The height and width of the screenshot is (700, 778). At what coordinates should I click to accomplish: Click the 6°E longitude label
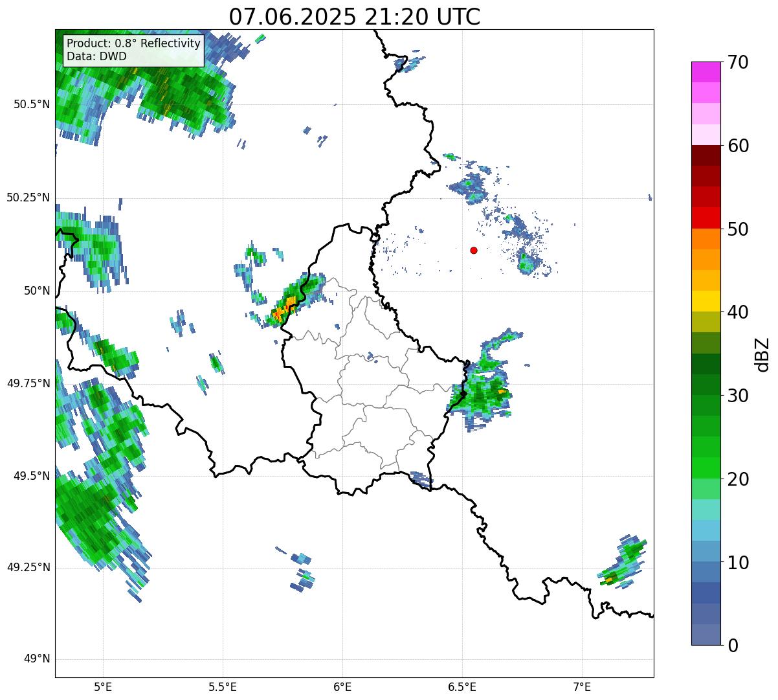tap(342, 686)
